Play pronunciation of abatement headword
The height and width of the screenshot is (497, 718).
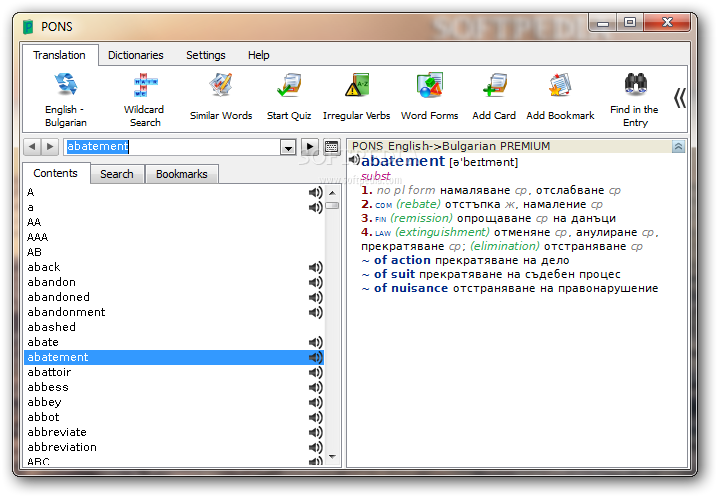tap(354, 159)
